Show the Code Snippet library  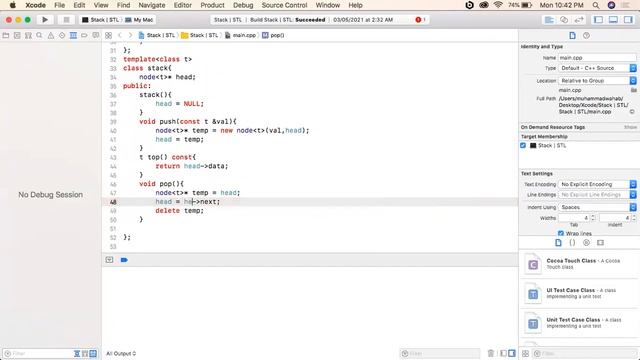(x=572, y=242)
